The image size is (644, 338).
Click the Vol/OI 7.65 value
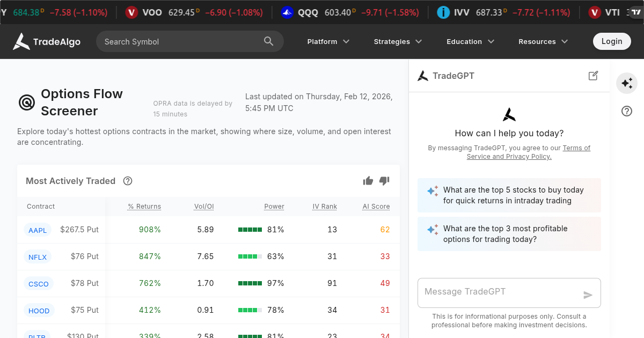tap(206, 256)
